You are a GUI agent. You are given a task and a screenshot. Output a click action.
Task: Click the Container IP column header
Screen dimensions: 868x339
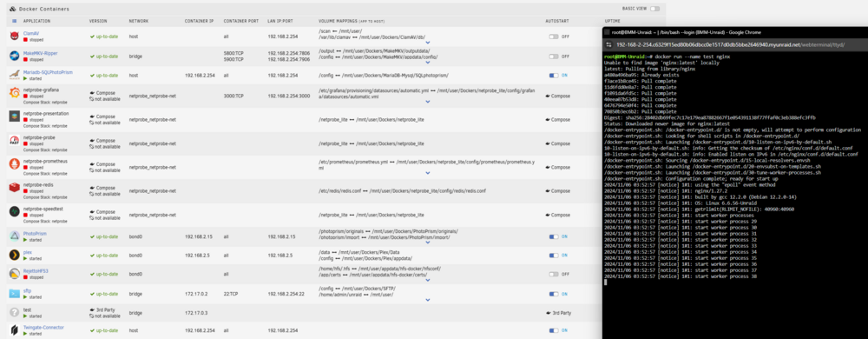[x=200, y=21]
